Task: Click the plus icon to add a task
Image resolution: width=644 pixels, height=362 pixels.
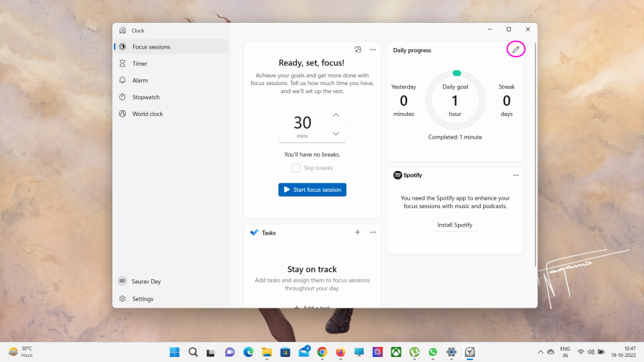Action: tap(358, 233)
